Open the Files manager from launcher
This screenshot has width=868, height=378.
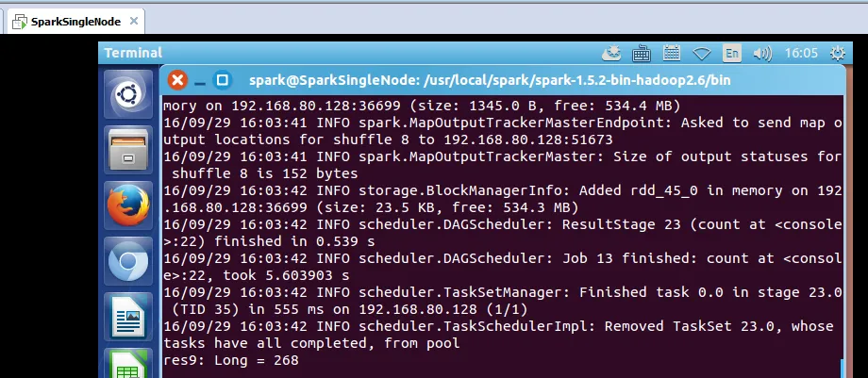[126, 149]
